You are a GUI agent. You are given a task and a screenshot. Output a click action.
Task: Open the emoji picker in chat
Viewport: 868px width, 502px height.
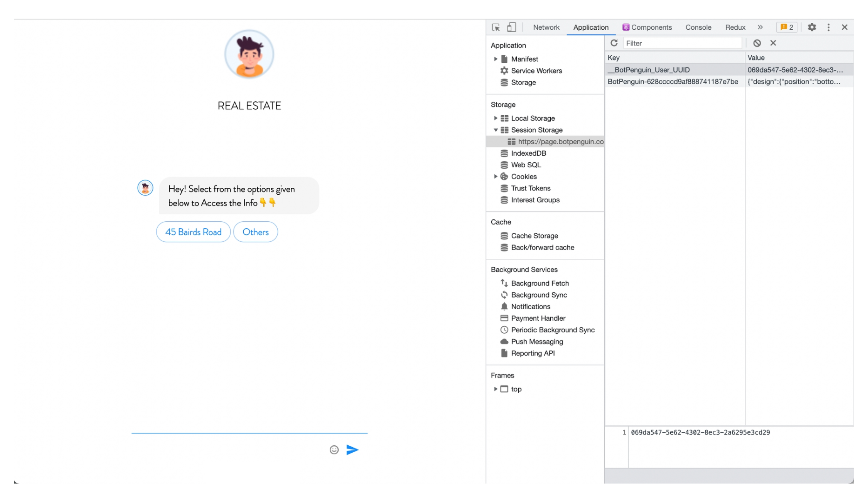(334, 449)
